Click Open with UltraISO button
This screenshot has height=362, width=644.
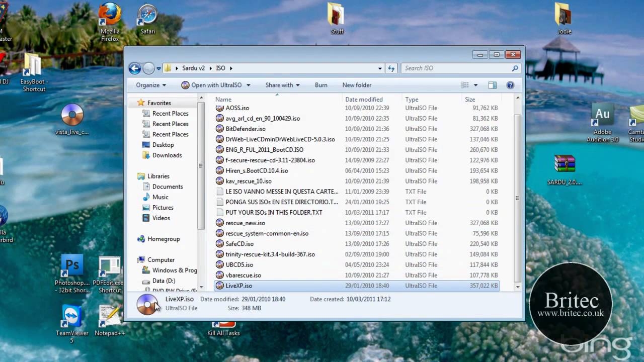(x=212, y=85)
